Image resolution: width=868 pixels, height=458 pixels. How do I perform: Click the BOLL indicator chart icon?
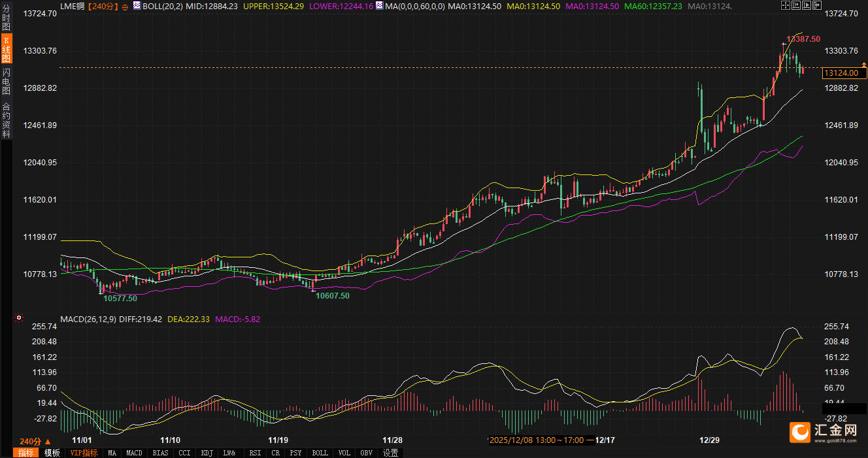point(137,6)
